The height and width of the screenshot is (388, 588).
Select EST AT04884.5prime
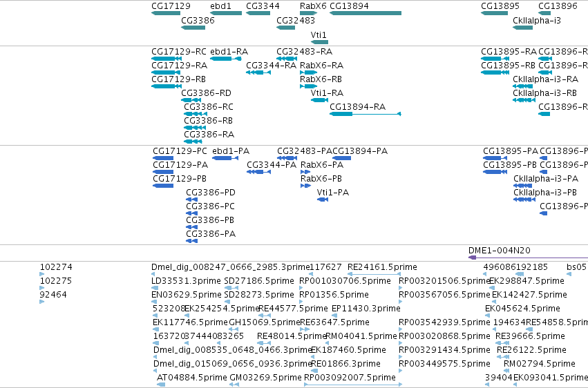click(161, 385)
